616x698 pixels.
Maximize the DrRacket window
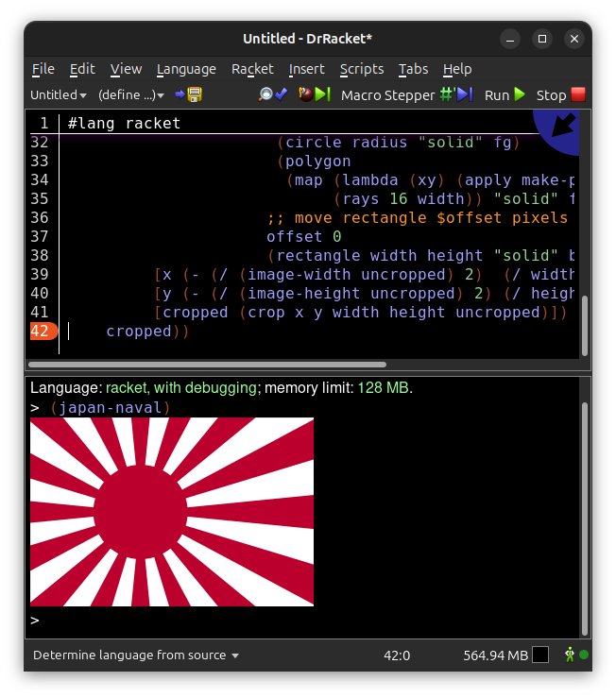pos(542,39)
